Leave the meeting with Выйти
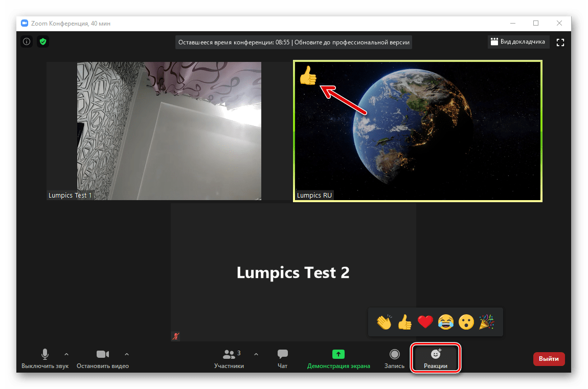The height and width of the screenshot is (389, 588). tap(549, 359)
